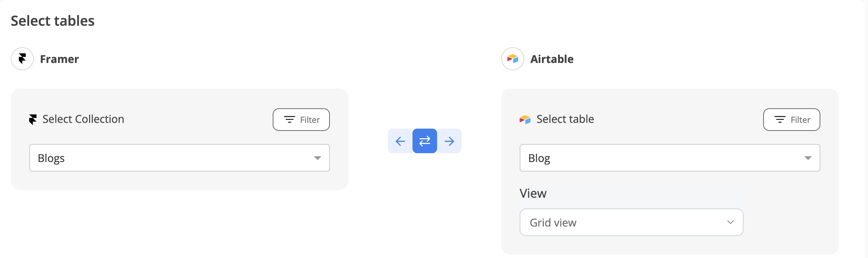Click the Framer app name label
The height and width of the screenshot is (258, 868).
(60, 59)
